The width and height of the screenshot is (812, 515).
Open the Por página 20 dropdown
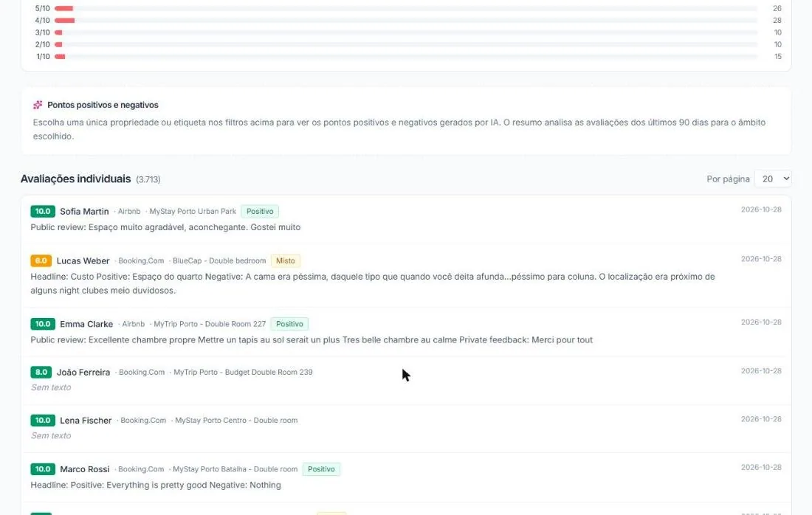click(773, 179)
